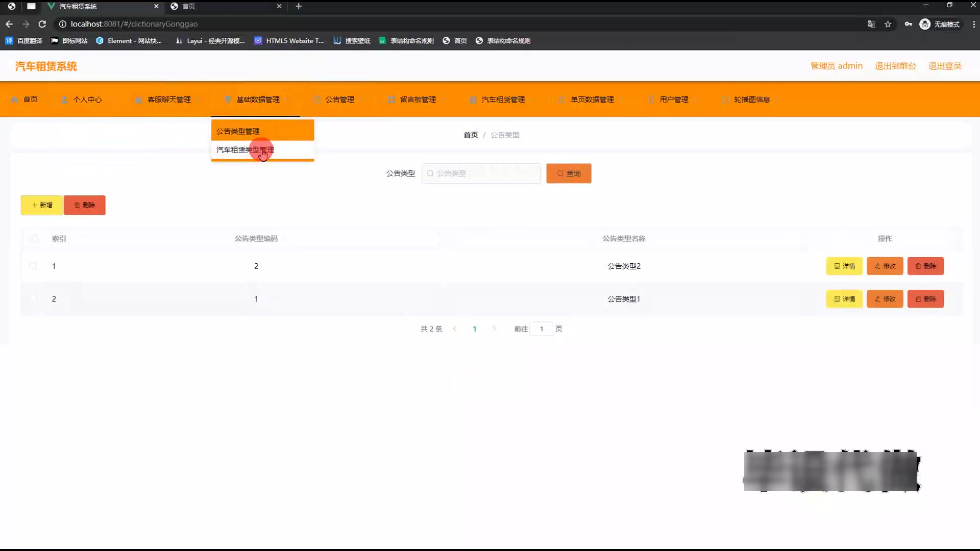The width and height of the screenshot is (980, 551).
Task: Bookmark page with star icon
Action: pos(888,24)
